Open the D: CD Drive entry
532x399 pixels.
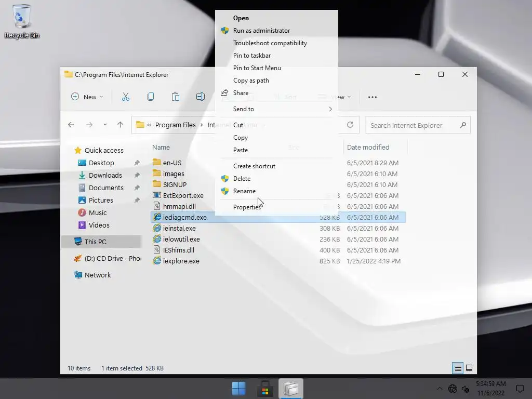107,259
